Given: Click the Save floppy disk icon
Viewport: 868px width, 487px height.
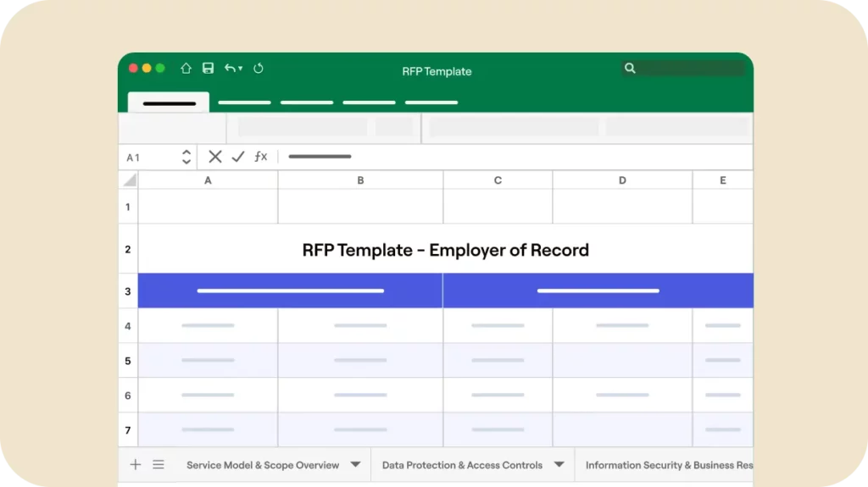Looking at the screenshot, I should (208, 69).
